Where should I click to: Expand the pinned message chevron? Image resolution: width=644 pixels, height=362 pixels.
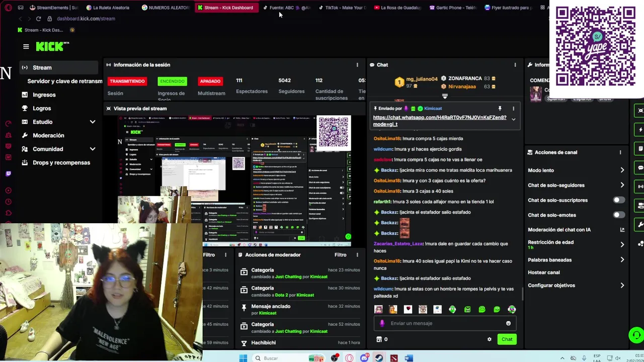click(x=513, y=120)
